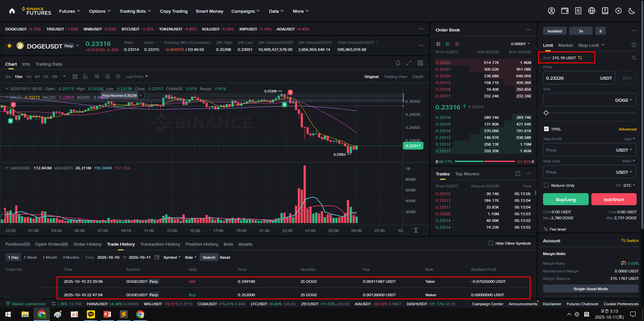Image resolution: width=644 pixels, height=321 pixels.
Task: Open the Size unit DOGE dropdown
Action: [x=624, y=100]
